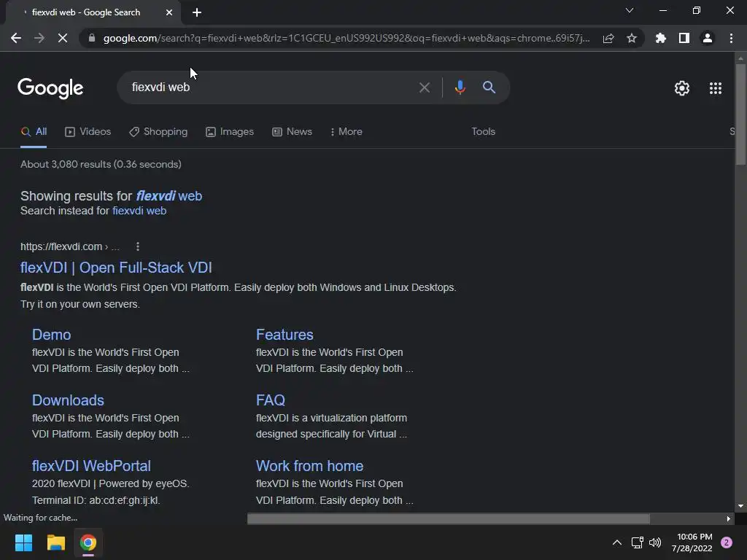Show hidden system tray icons
The image size is (747, 560).
(616, 542)
